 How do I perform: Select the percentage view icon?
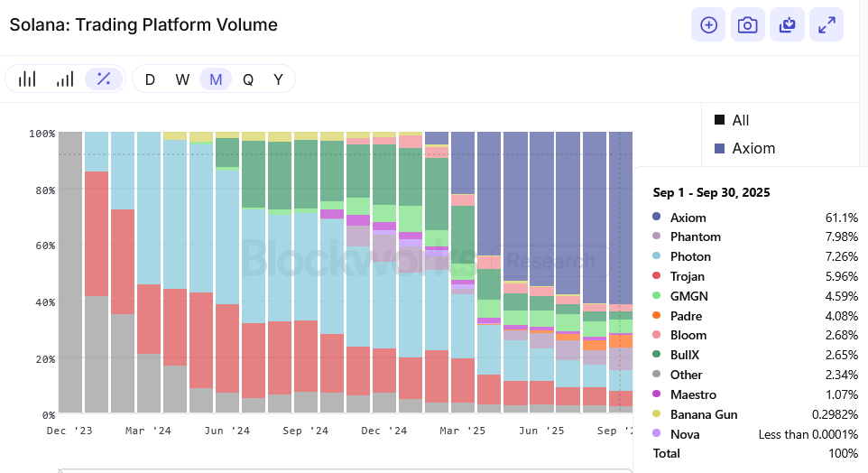[104, 79]
